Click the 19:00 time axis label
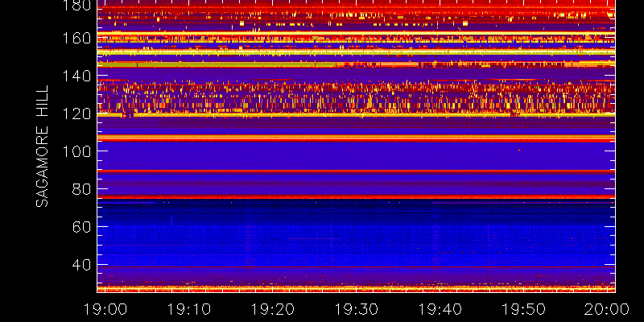 tap(105, 309)
